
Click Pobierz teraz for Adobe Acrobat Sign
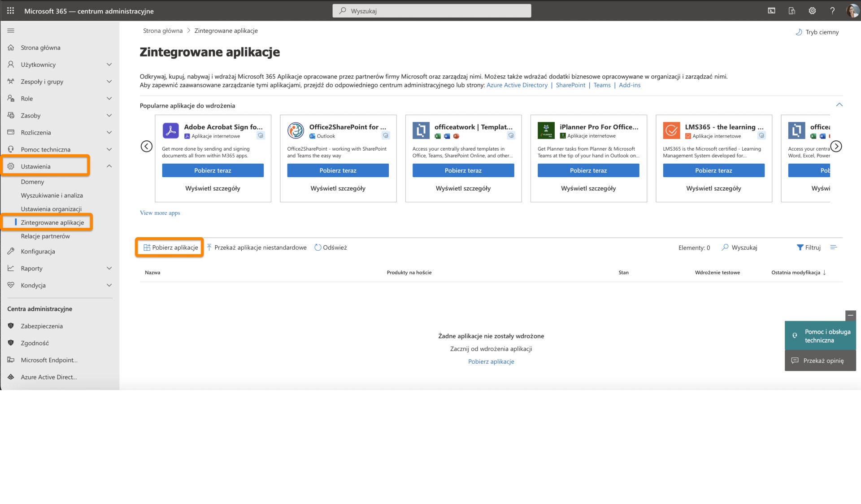click(213, 170)
